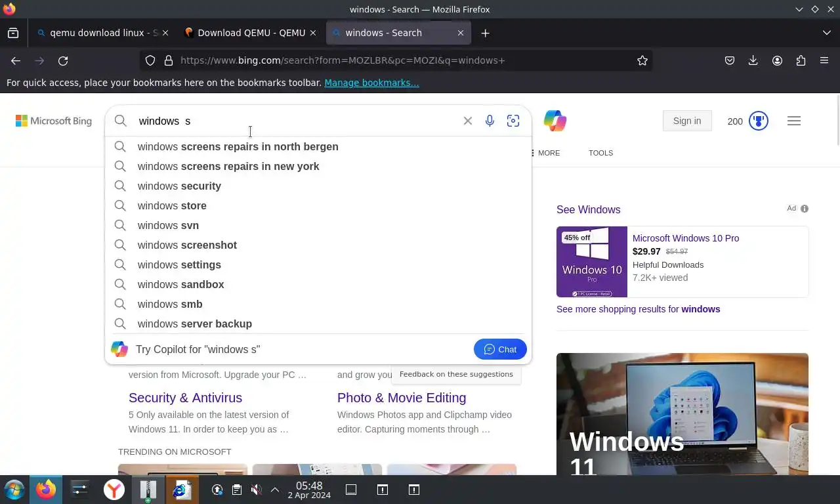This screenshot has width=840, height=504.
Task: Click the tracking protection shield icon
Action: pyautogui.click(x=150, y=60)
